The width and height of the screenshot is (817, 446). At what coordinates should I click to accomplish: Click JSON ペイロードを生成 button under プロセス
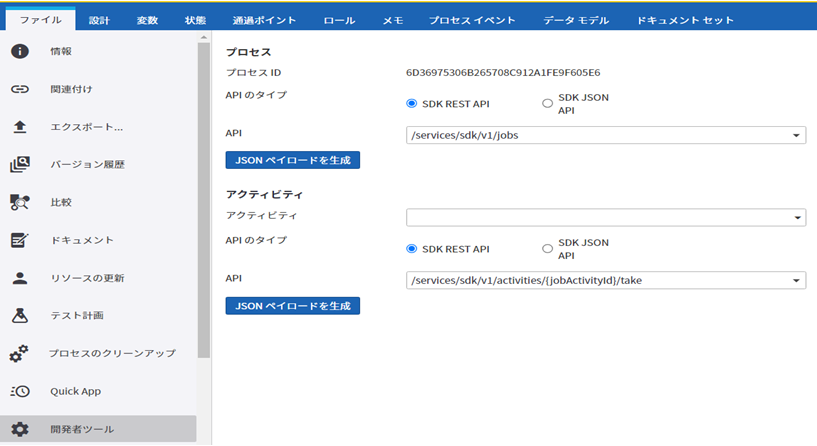pyautogui.click(x=293, y=160)
